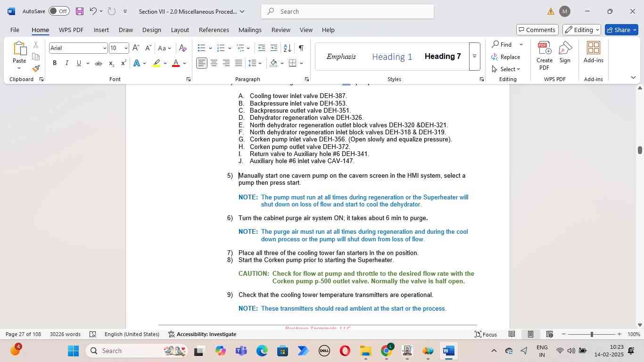
Task: Toggle Bold formatting
Action: pyautogui.click(x=55, y=63)
